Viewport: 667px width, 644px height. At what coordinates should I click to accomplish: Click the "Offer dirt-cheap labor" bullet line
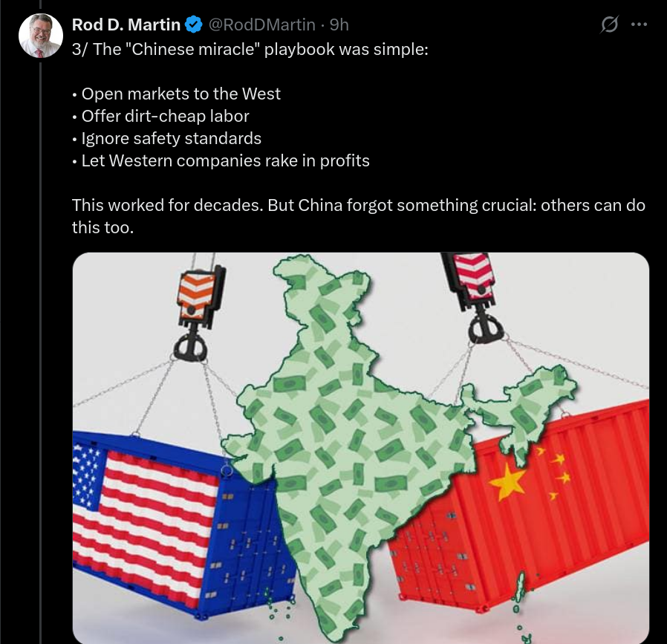point(160,116)
